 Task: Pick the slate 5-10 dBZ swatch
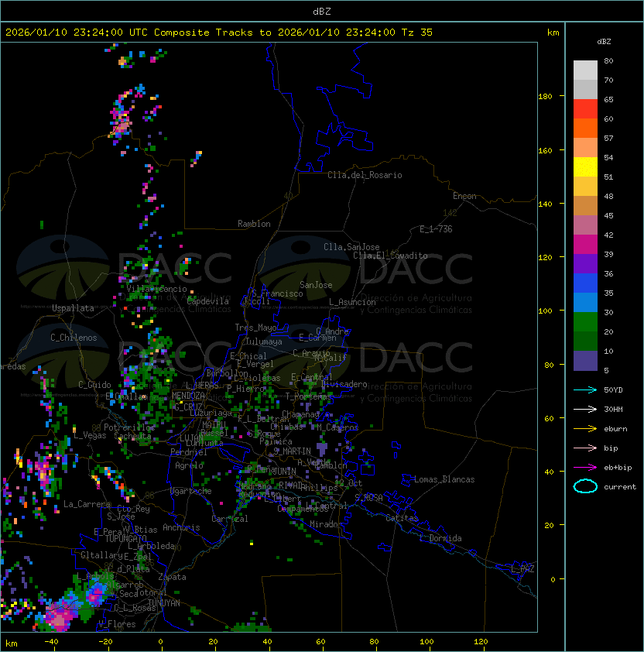[x=585, y=361]
